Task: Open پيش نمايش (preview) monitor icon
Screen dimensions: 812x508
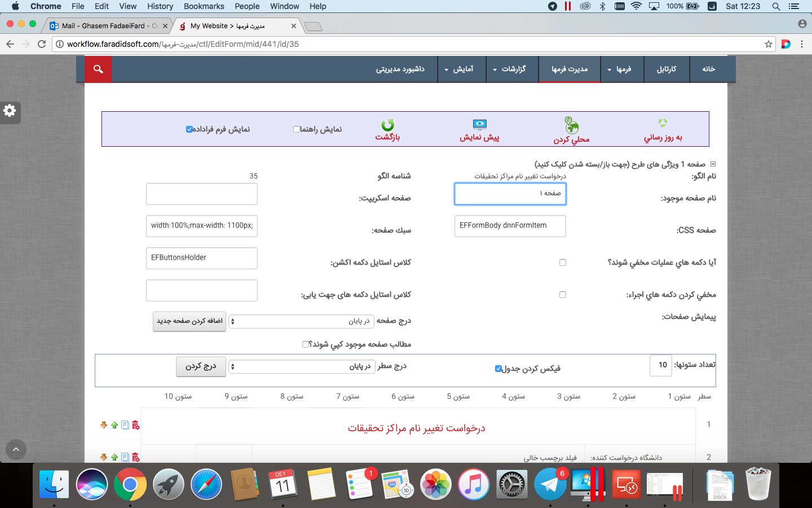Action: pos(479,124)
